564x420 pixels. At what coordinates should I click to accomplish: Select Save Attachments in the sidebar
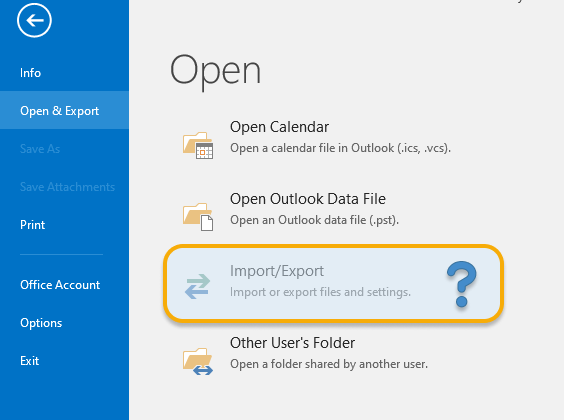tap(67, 187)
